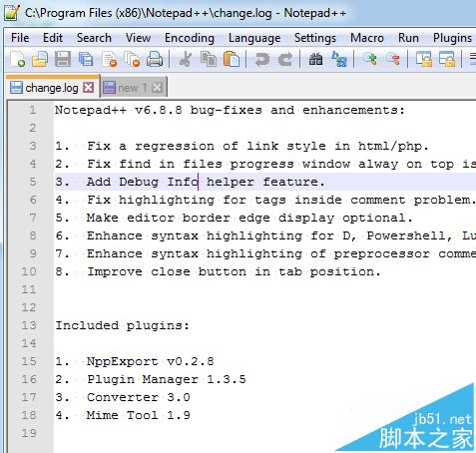This screenshot has height=453, width=476.
Task: Click line number 13 in the margin
Action: point(29,325)
